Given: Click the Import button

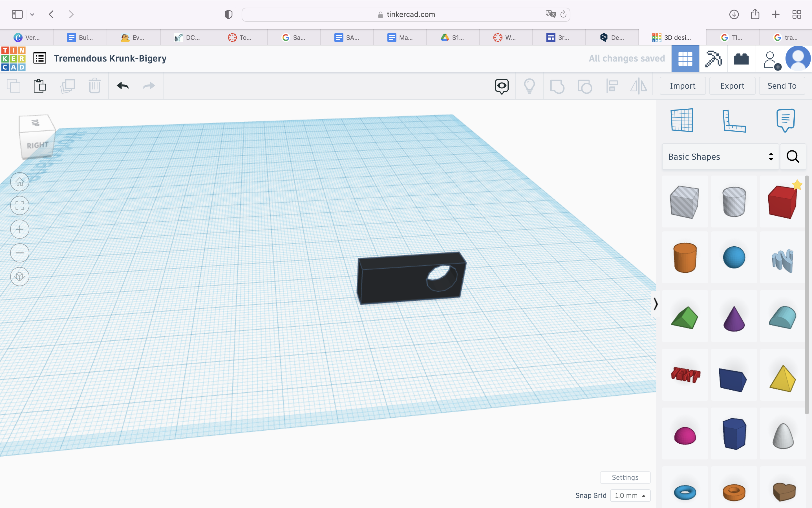Looking at the screenshot, I should point(683,86).
